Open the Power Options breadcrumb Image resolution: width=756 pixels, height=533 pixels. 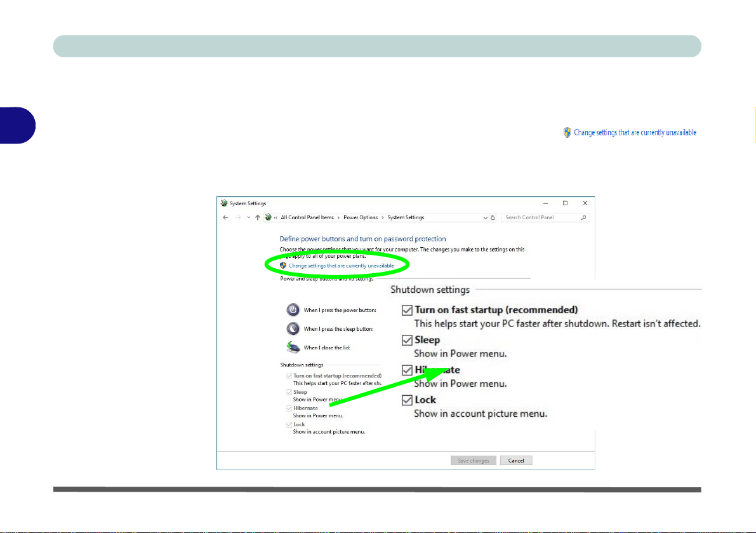(x=361, y=217)
